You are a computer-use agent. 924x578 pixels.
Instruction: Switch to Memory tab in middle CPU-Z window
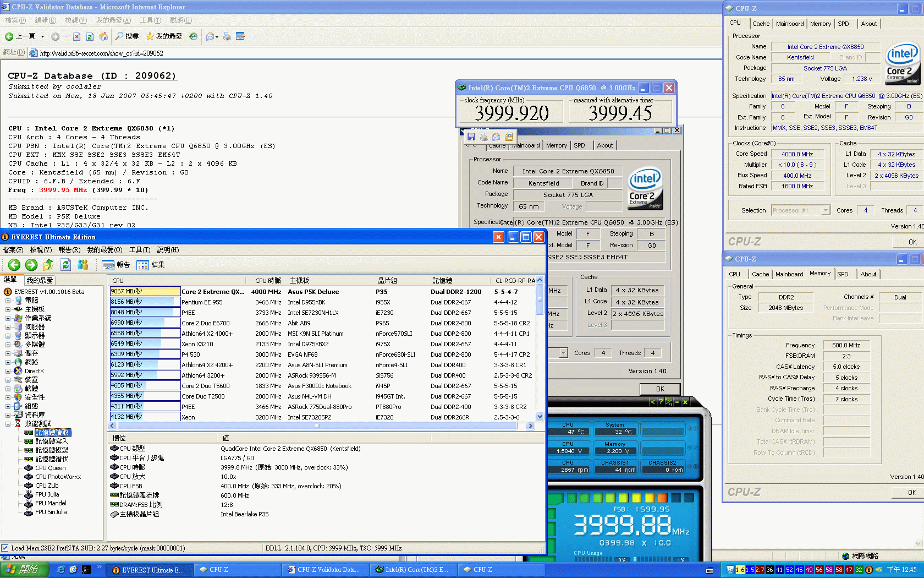click(557, 145)
